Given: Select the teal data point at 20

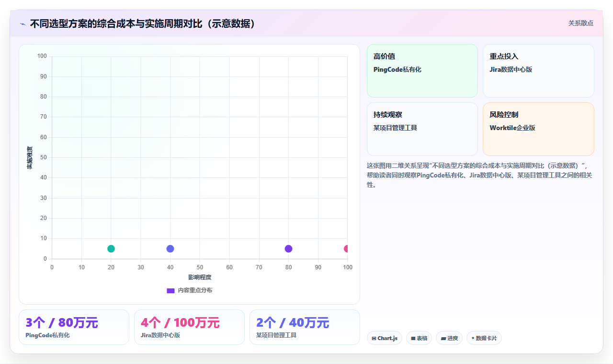Looking at the screenshot, I should [x=111, y=249].
